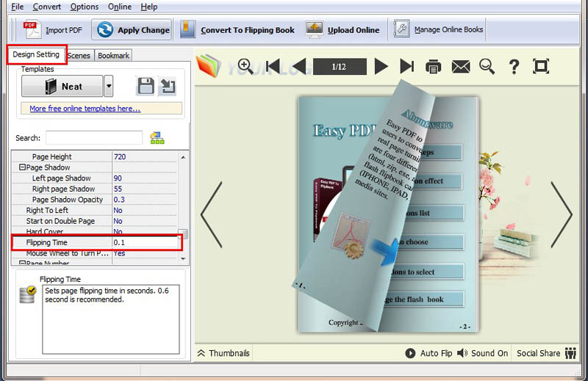Open the Online menu

click(x=120, y=7)
